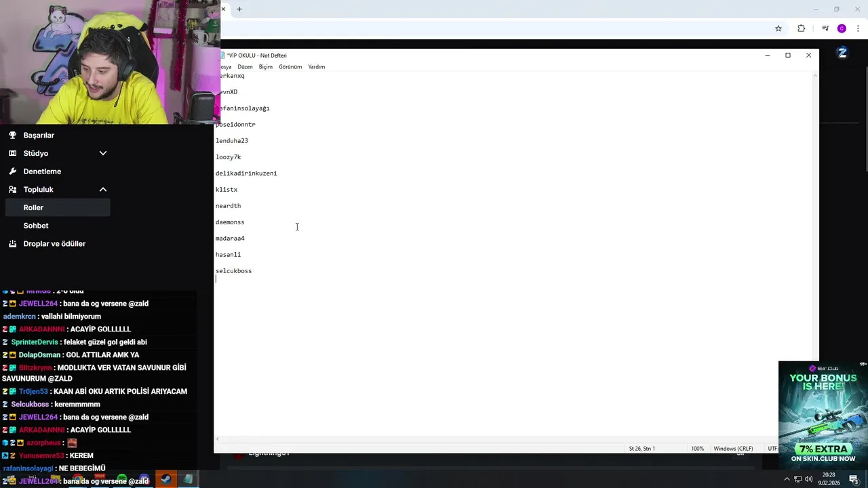Viewport: 868px width, 488px height.
Task: Click the Droplar ve ödüller gift icon
Action: 12,243
